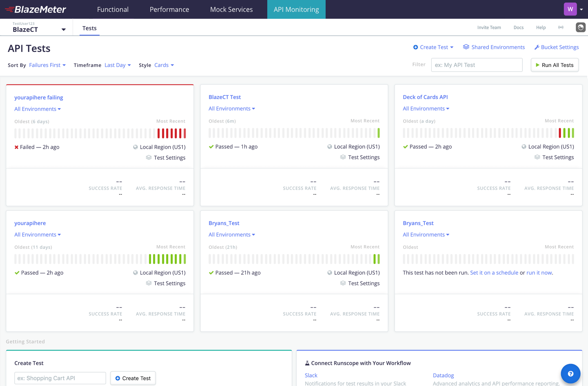Click the globe icon in Deck of Cards API card
The height and width of the screenshot is (386, 588).
[524, 147]
